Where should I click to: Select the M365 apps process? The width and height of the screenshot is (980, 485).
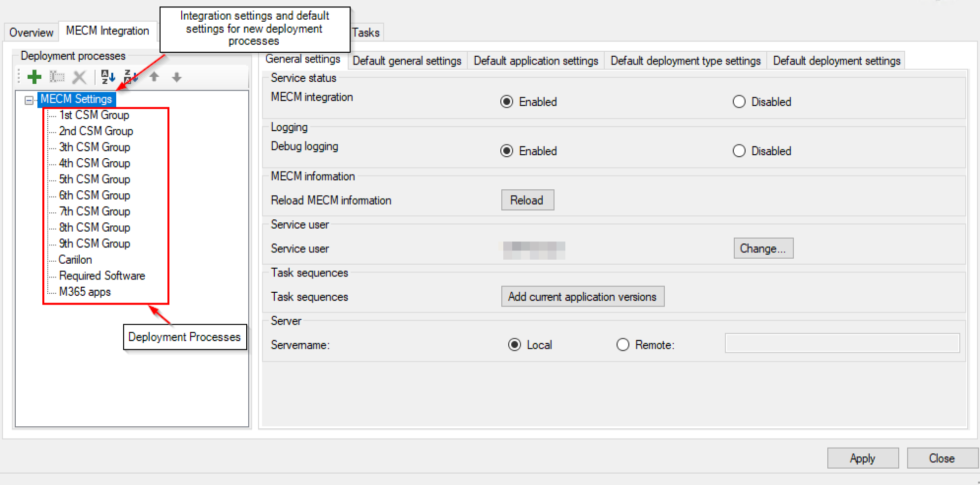pos(85,292)
